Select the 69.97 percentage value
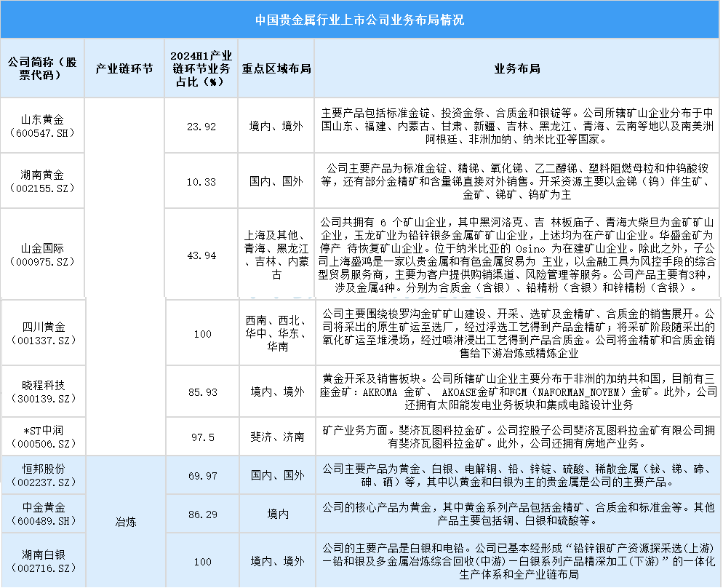 click(x=202, y=476)
